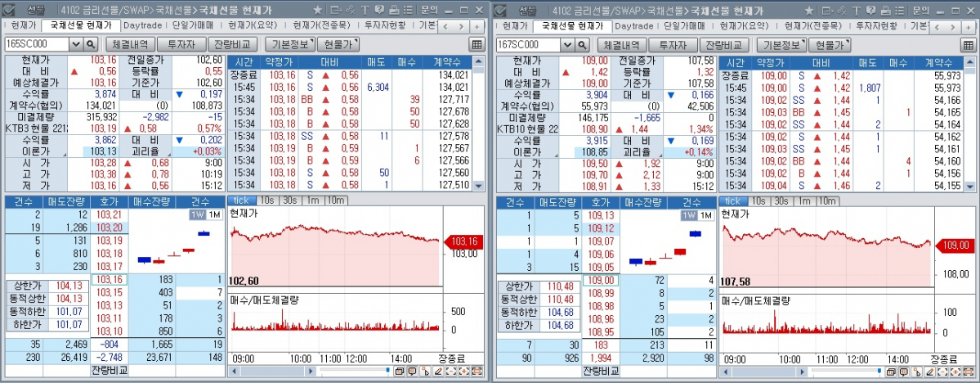Add right window to favorites with star icon
The height and width of the screenshot is (383, 980).
click(x=809, y=10)
